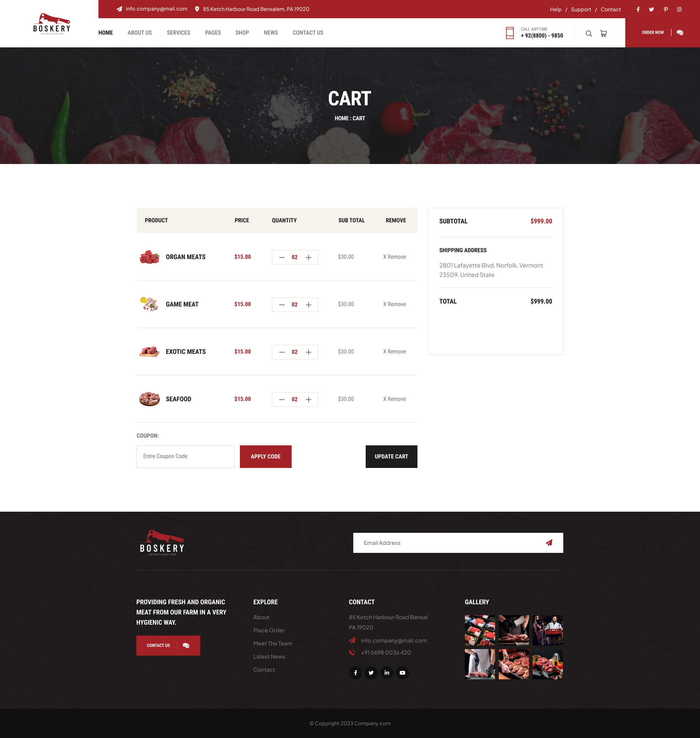Click plus stepper for Game Meat
This screenshot has width=700, height=738.
(x=308, y=305)
